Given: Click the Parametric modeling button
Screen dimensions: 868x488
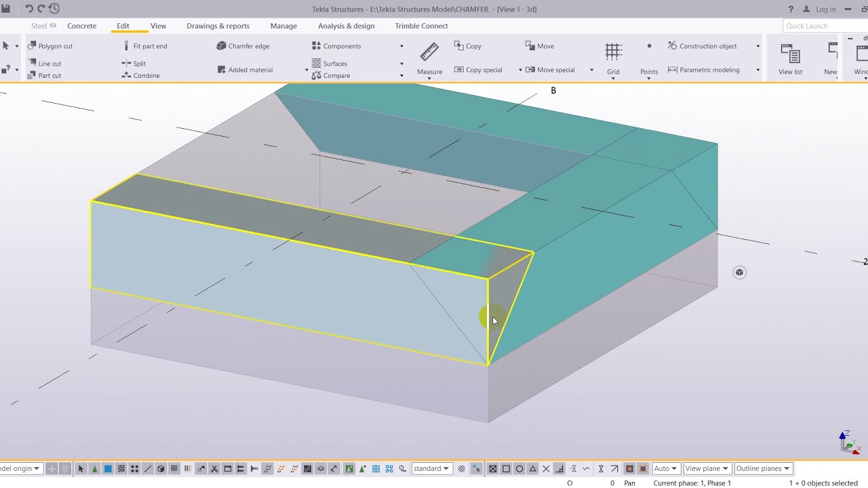Looking at the screenshot, I should pos(704,70).
